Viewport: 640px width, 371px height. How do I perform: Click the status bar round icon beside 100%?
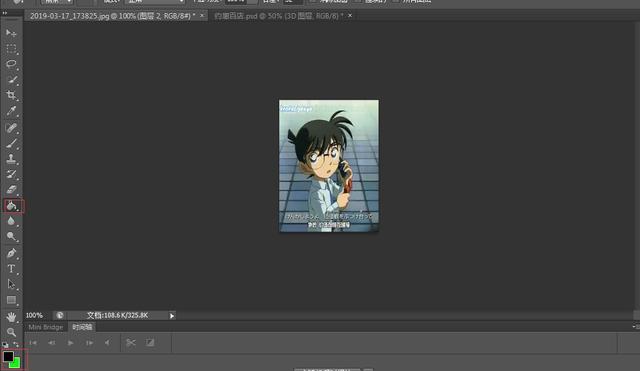click(60, 315)
